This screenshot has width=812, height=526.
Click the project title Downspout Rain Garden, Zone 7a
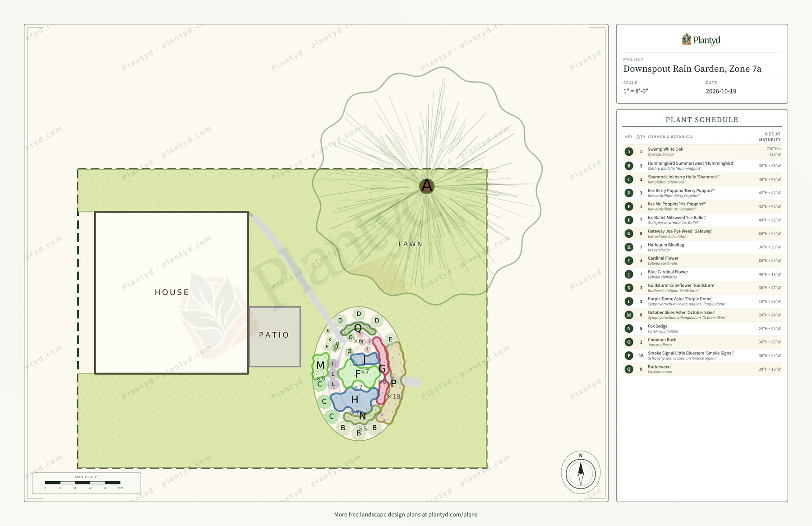tap(692, 69)
